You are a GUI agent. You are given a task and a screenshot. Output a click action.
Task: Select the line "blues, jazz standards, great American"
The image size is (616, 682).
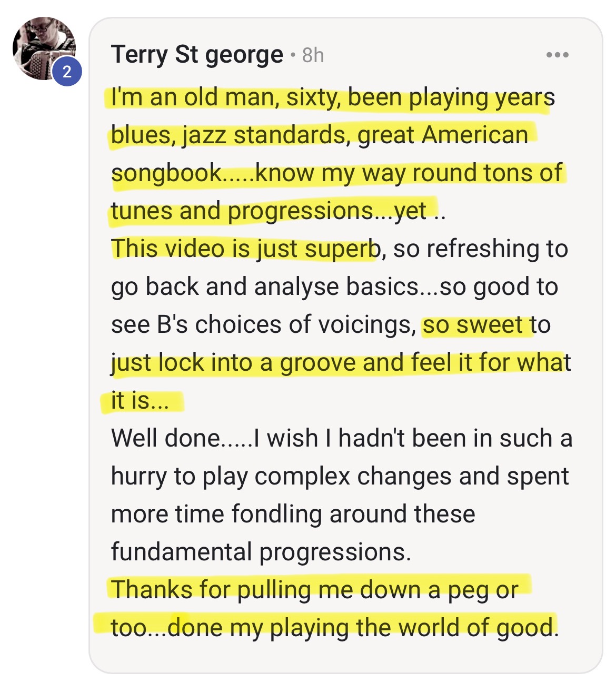pyautogui.click(x=319, y=135)
